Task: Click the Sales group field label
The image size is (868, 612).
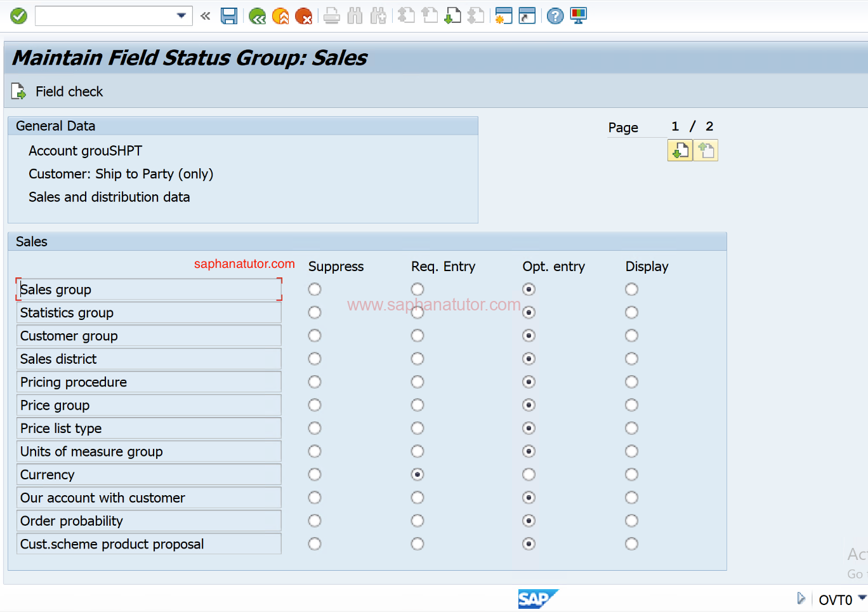Action: (149, 289)
